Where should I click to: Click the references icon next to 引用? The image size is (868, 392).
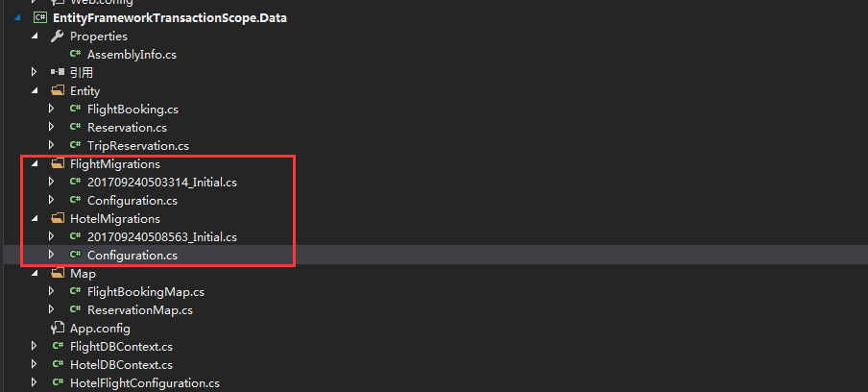(x=57, y=72)
